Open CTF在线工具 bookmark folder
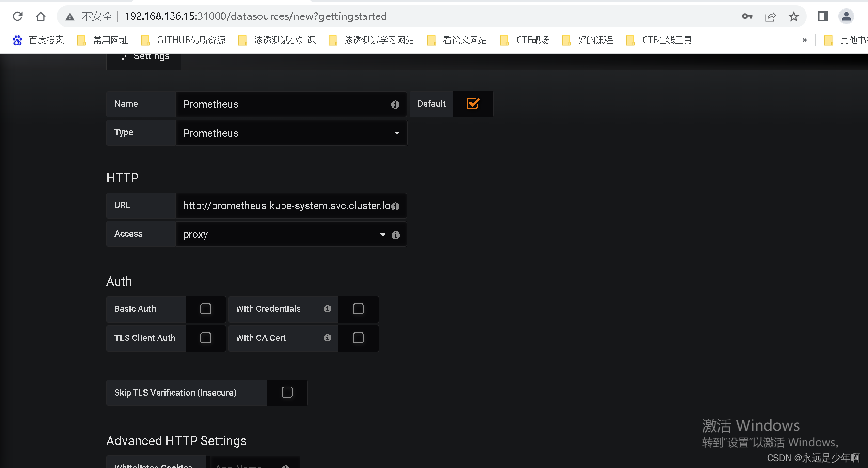Viewport: 868px width, 468px height. [x=659, y=40]
